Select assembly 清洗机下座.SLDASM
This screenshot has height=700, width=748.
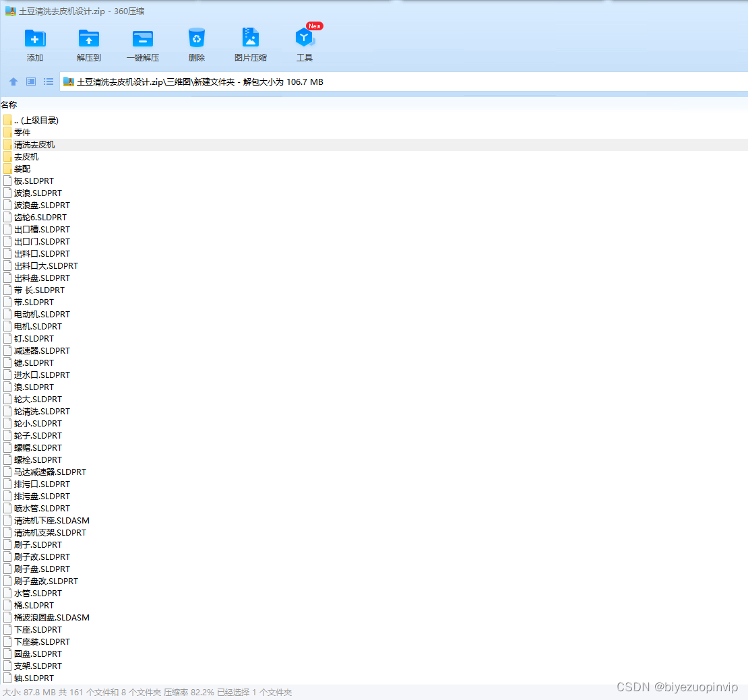click(x=51, y=521)
